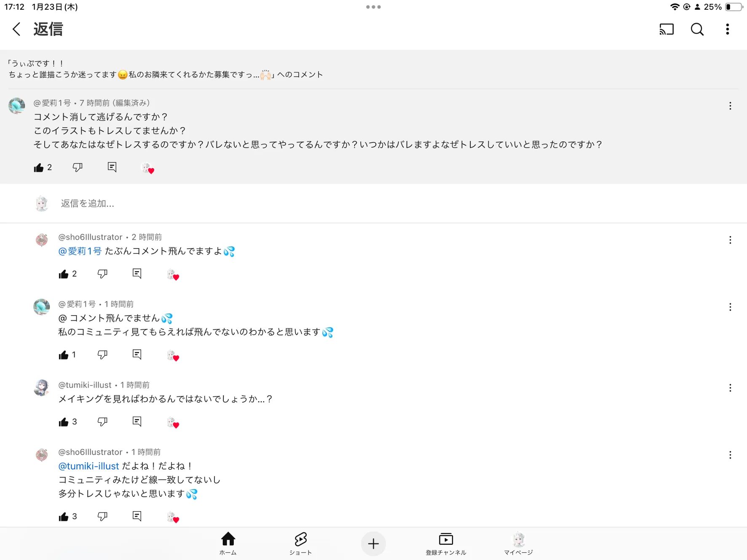Open the 登録チャンネル subscriptions tab
The width and height of the screenshot is (747, 560).
(446, 544)
